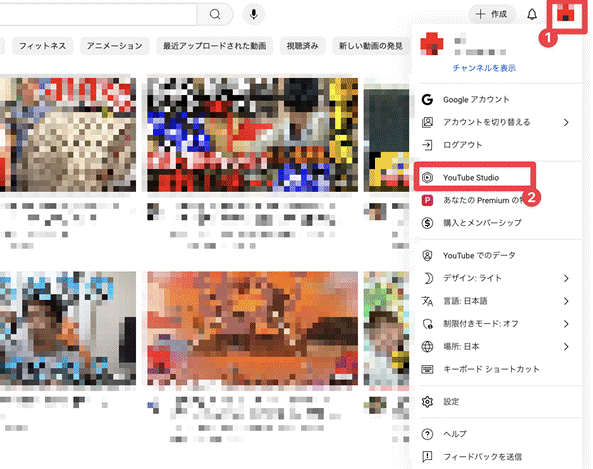Click the crescent moon appearance icon
The image size is (593, 469).
pos(427,278)
